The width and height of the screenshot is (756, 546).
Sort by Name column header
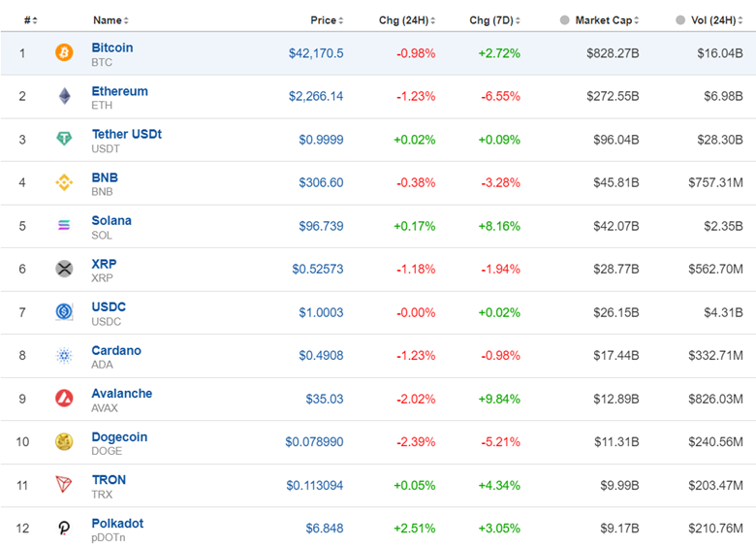pos(110,20)
